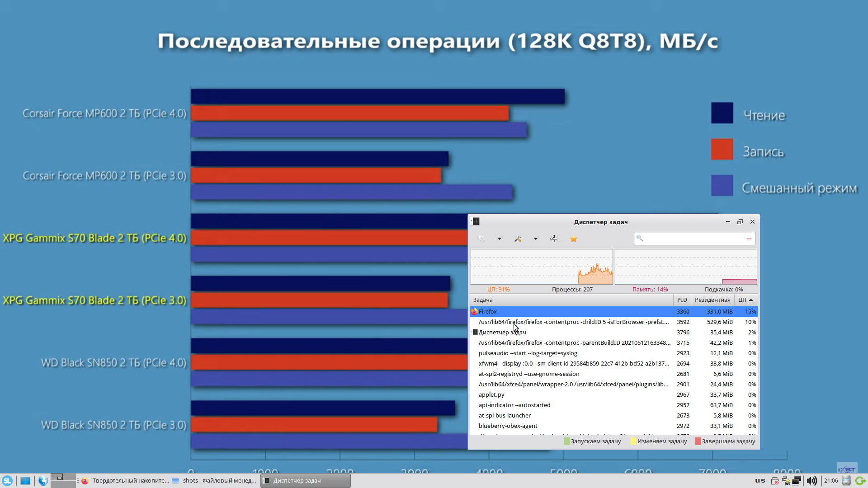Sort processes by PID column header
Screen dimensions: 868x488
point(682,300)
